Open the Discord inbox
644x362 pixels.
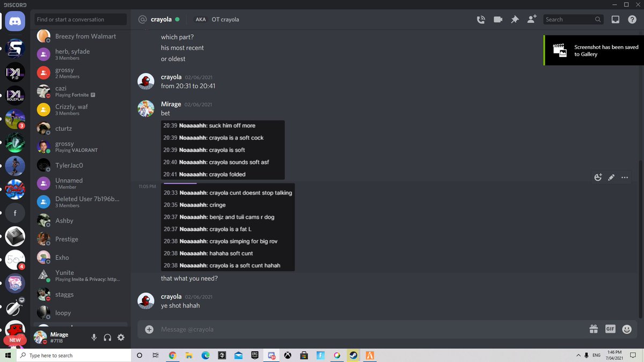(x=616, y=19)
